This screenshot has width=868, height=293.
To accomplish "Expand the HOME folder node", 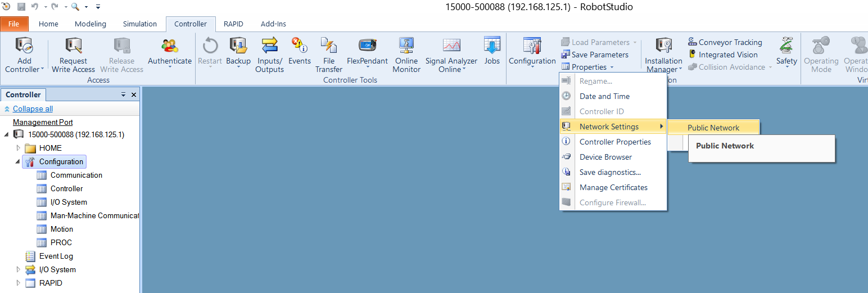I will tap(19, 148).
